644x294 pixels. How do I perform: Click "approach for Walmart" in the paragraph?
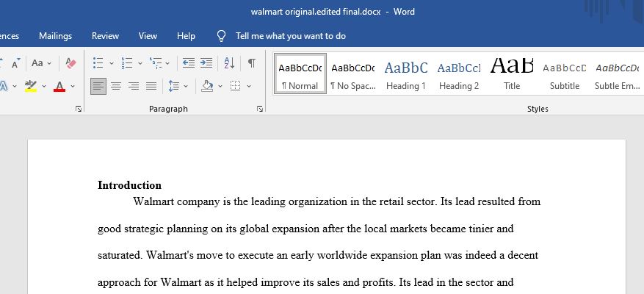[148, 282]
